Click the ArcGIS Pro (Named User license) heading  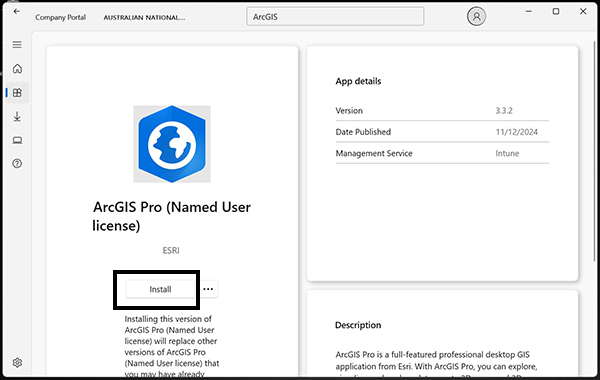tap(171, 216)
